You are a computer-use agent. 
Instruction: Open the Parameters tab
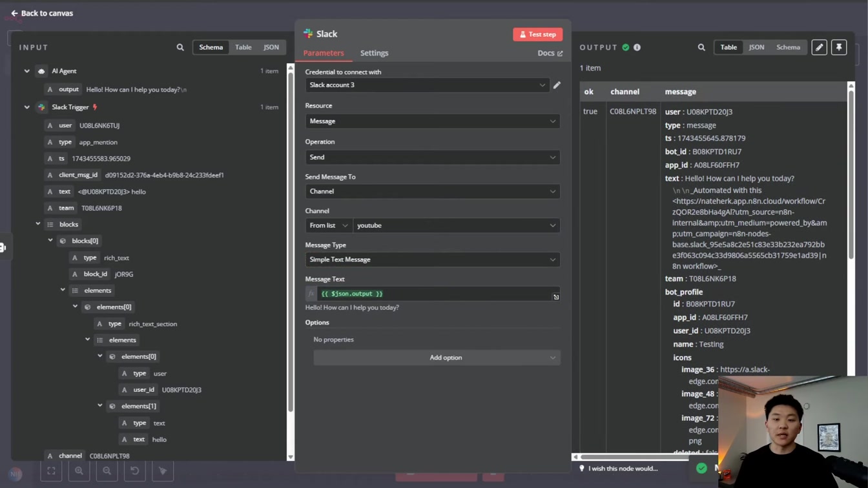tap(324, 53)
